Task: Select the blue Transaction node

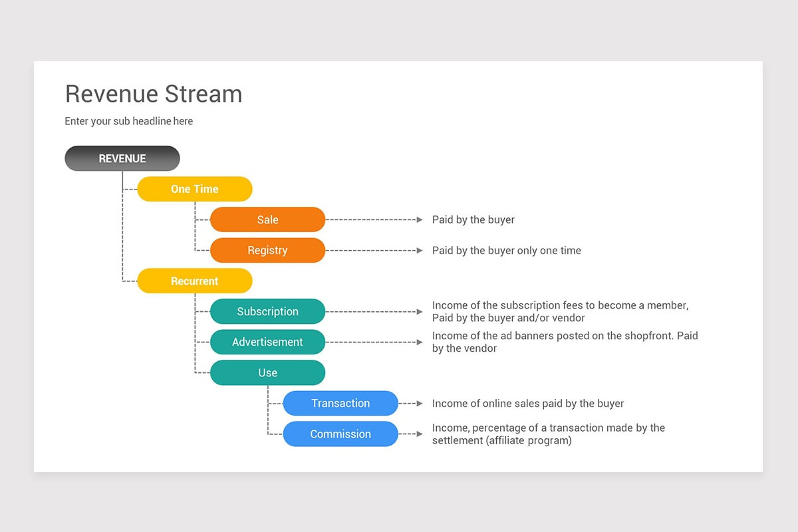Action: (x=340, y=403)
